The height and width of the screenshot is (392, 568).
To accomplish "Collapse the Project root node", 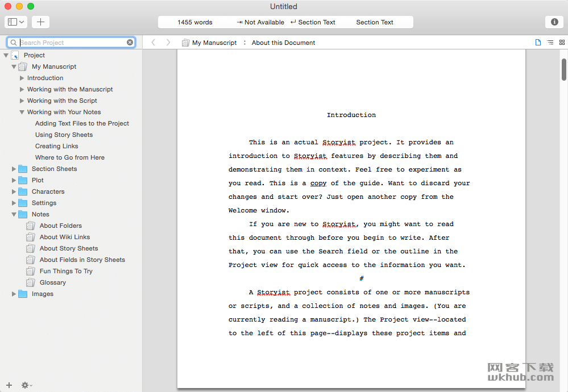I will click(x=6, y=55).
